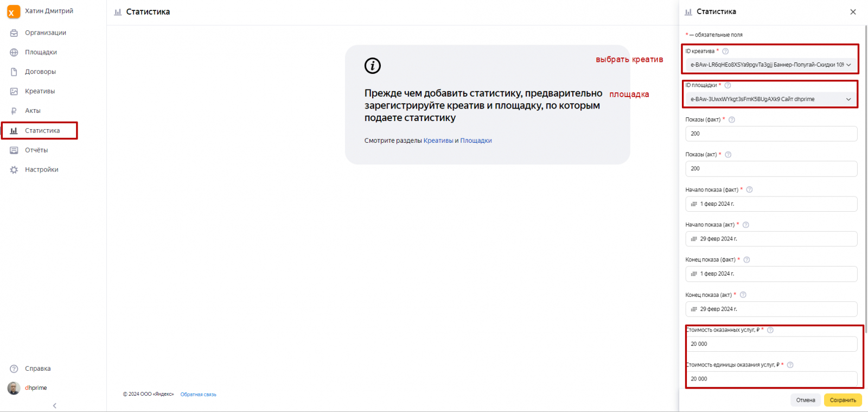Open the ID площадки dropdown
868x412 pixels.
coord(771,99)
